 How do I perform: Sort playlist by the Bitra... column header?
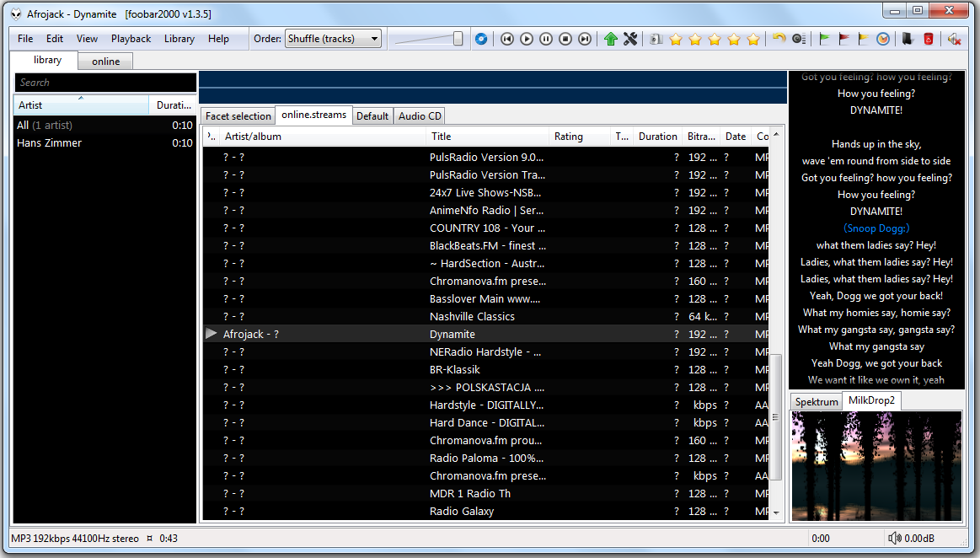[701, 137]
